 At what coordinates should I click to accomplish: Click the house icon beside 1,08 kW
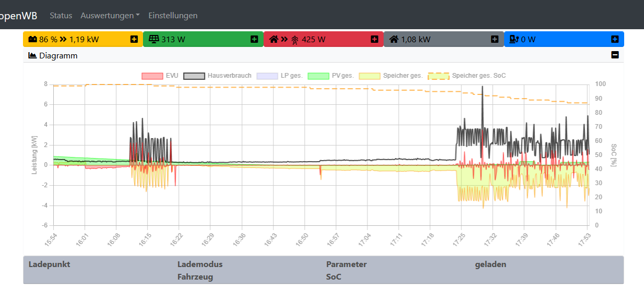tap(394, 39)
